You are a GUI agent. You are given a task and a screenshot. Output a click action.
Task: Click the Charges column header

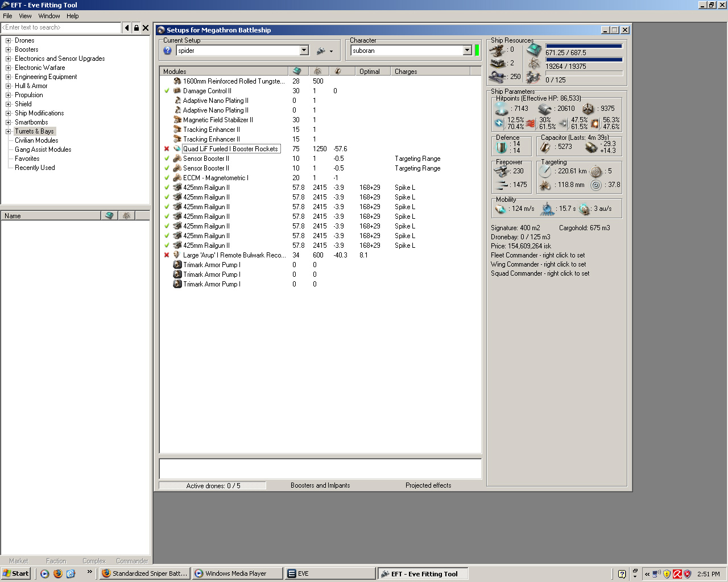(x=430, y=72)
